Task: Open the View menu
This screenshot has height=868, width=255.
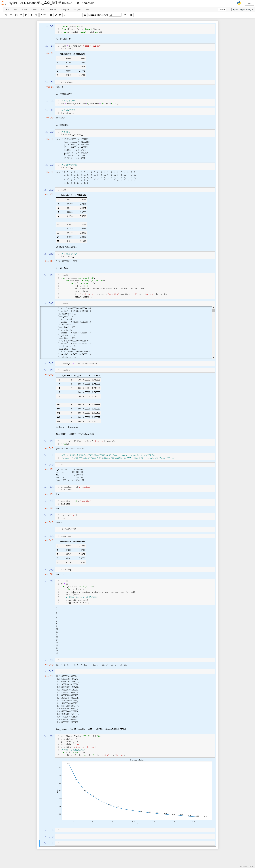Action: (x=24, y=9)
